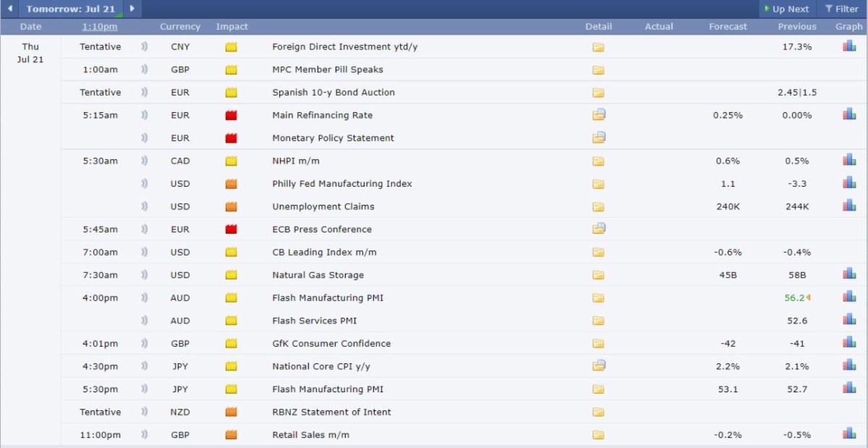Show graph for GfK Consumer Confidence

coord(849,342)
